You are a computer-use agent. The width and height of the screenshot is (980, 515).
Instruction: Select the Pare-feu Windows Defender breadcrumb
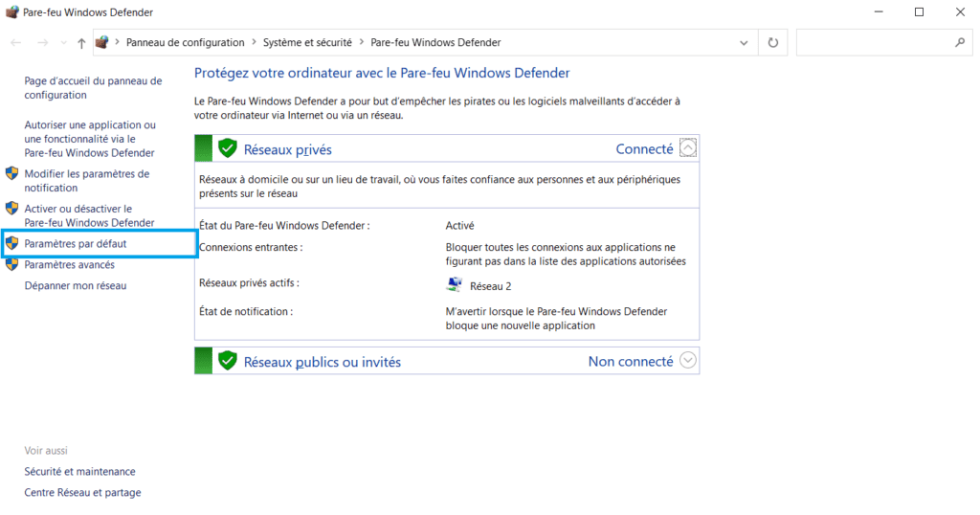[435, 42]
